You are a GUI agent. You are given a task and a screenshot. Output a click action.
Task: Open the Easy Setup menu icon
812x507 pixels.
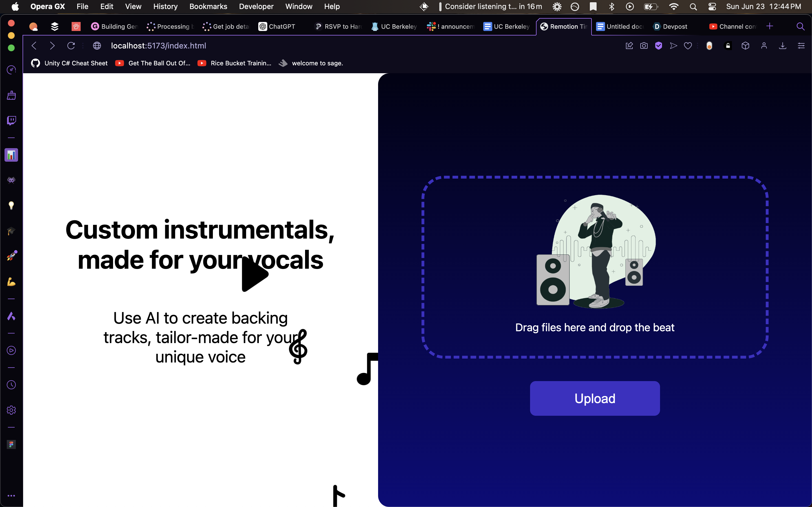pos(801,46)
